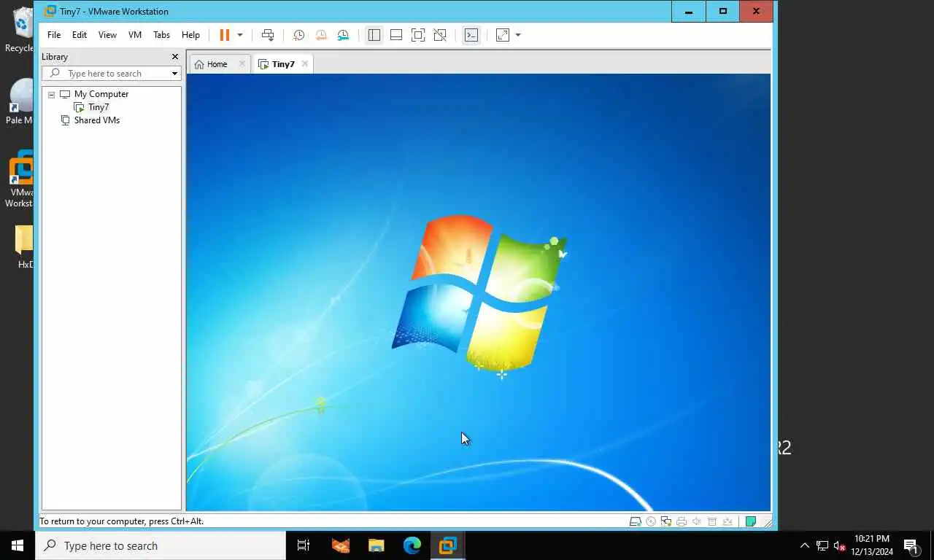Screen dimensions: 934x560
Task: Open the Tabs menu
Action: tap(161, 35)
